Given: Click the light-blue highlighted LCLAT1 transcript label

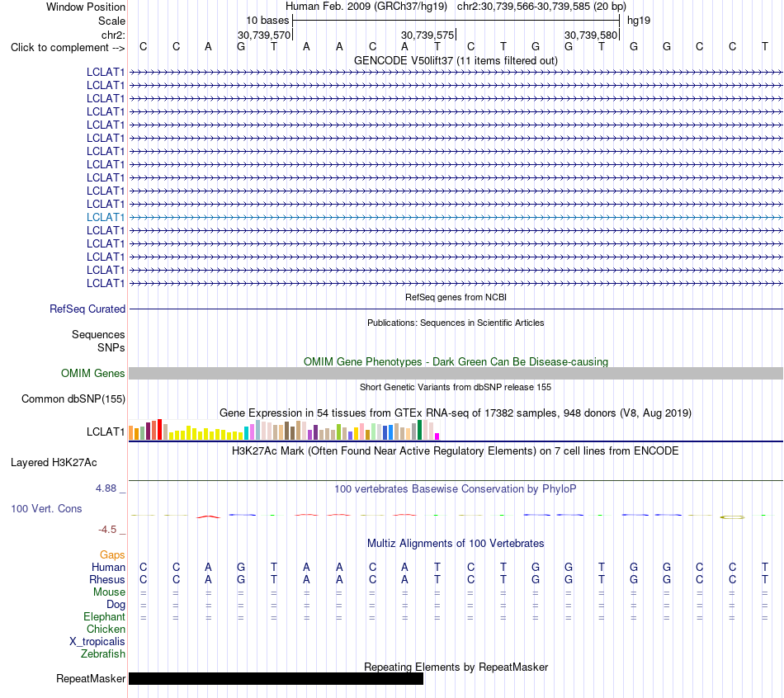Looking at the screenshot, I should click(105, 217).
